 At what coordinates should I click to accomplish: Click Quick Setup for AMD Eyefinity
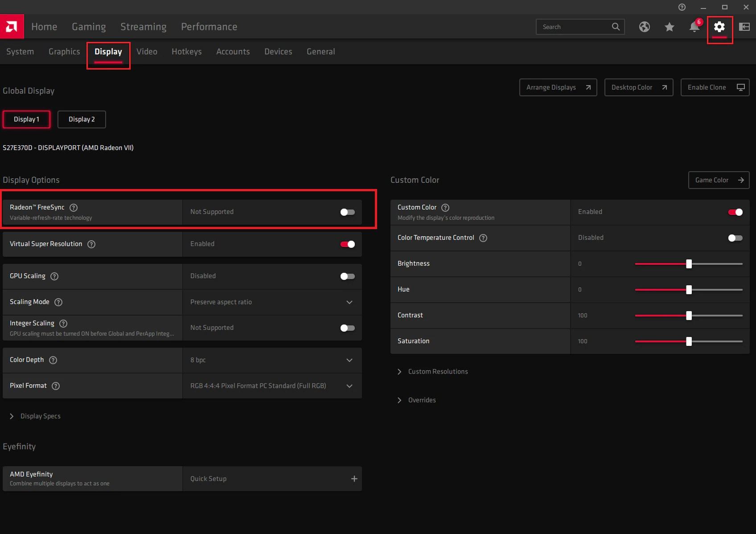coord(272,479)
